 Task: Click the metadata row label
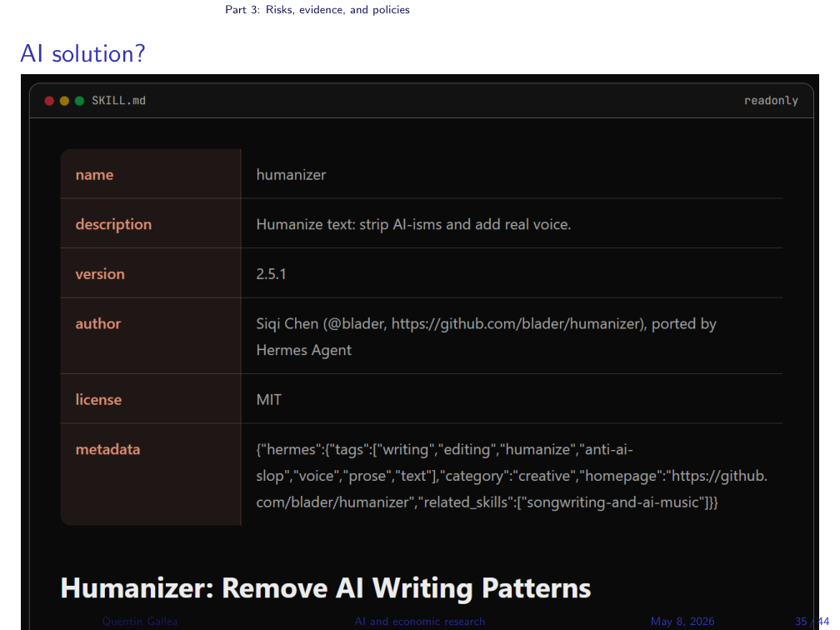(107, 449)
